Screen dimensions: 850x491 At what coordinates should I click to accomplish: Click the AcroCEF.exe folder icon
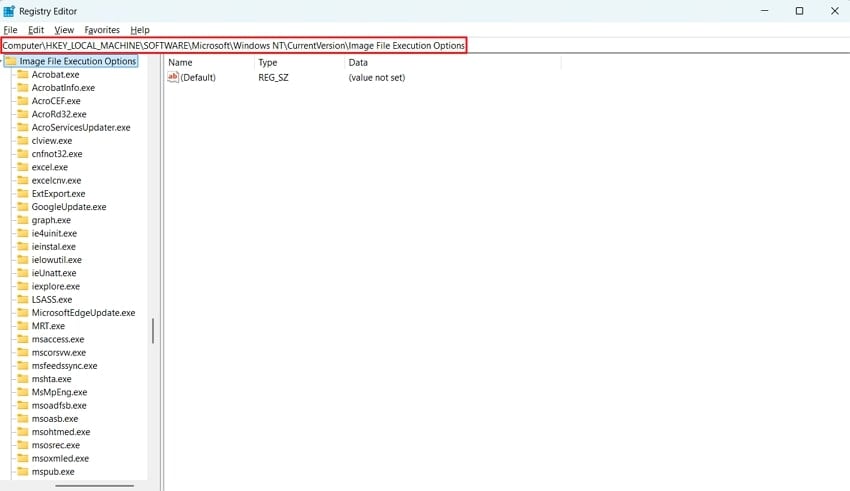[23, 101]
